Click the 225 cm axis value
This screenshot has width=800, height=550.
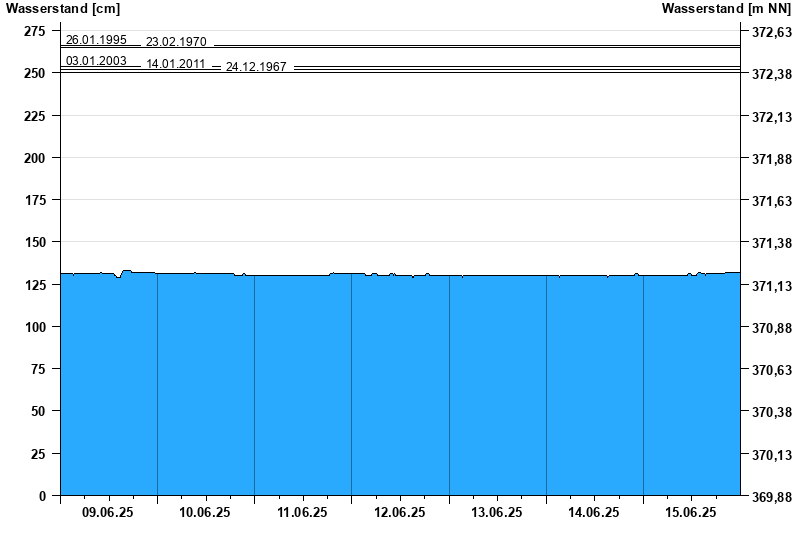(35, 116)
